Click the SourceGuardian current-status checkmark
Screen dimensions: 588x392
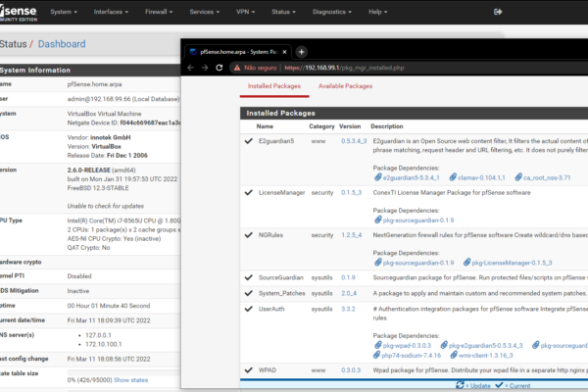pos(248,277)
